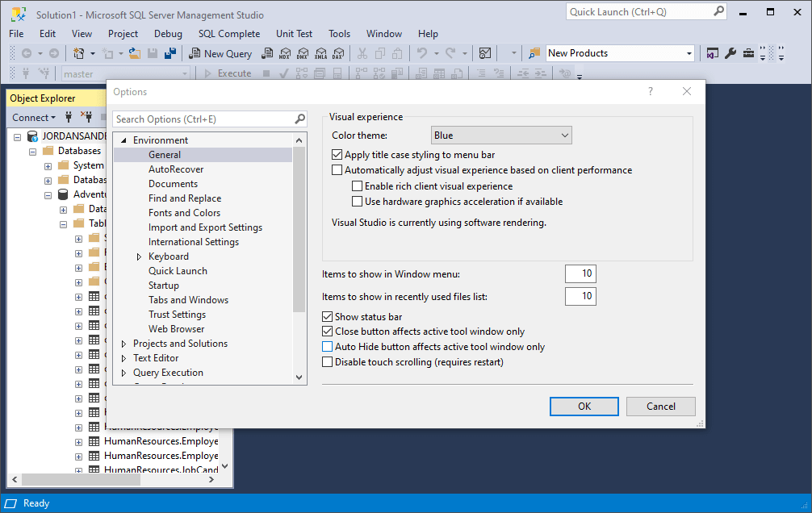Click the options tree vertical scrollbar thumb
The image size is (812, 513).
click(299, 230)
